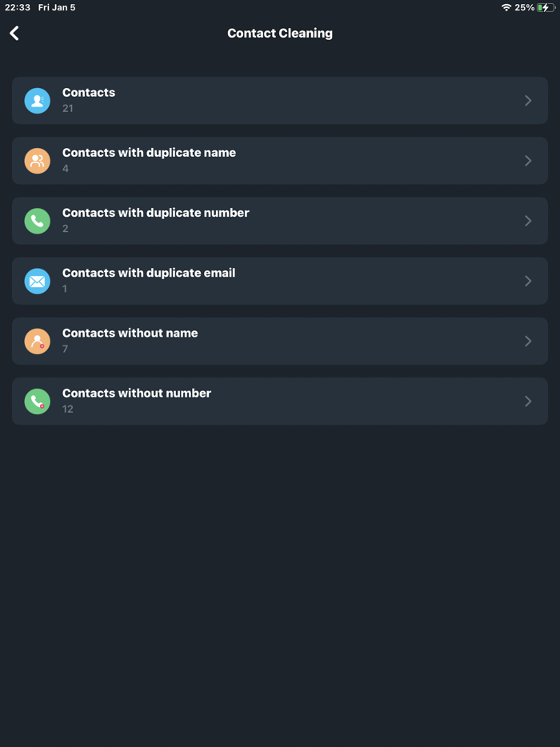Tap the back arrow icon
Viewport: 560px width, 747px height.
pyautogui.click(x=14, y=34)
